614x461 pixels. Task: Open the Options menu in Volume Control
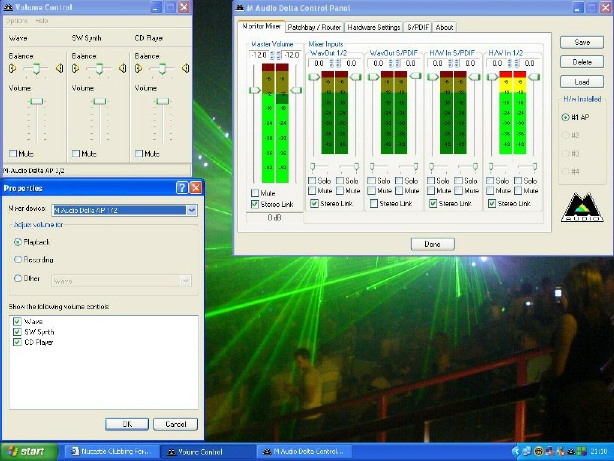click(x=16, y=20)
